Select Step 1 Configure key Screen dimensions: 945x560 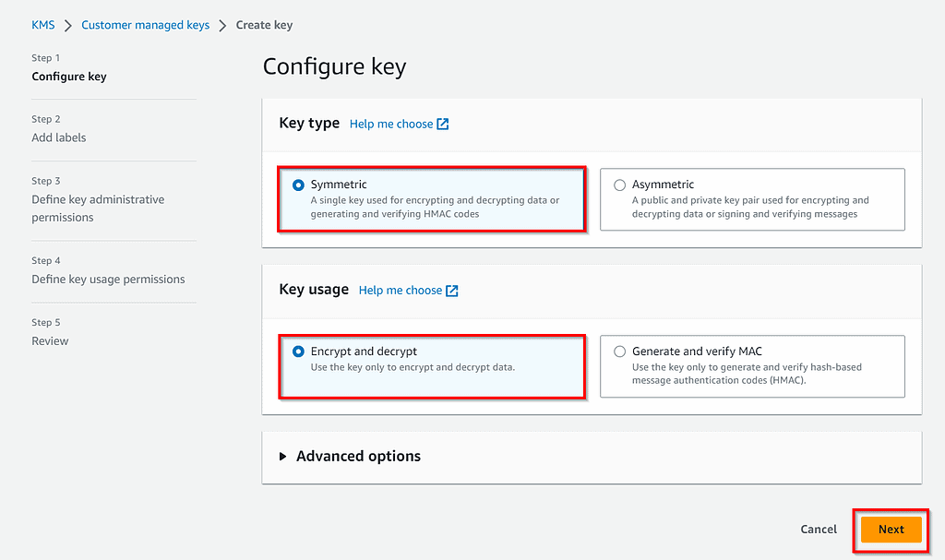(x=69, y=77)
